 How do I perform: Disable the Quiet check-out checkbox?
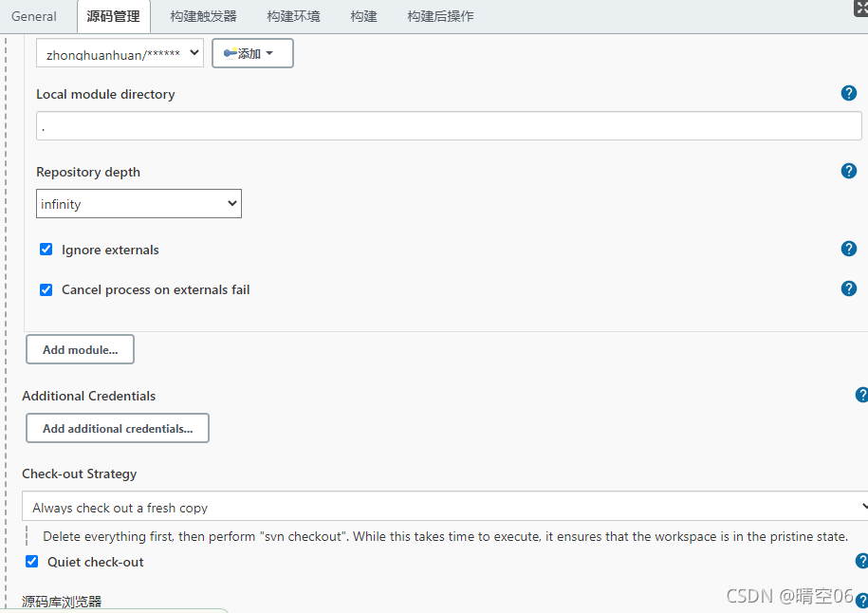point(32,562)
